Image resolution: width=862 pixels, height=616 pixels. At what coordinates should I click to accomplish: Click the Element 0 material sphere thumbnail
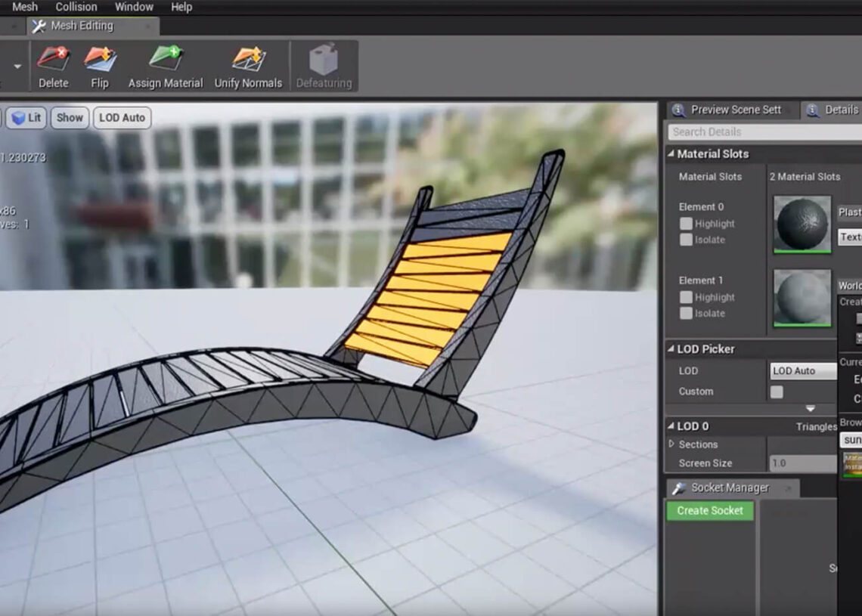[802, 224]
